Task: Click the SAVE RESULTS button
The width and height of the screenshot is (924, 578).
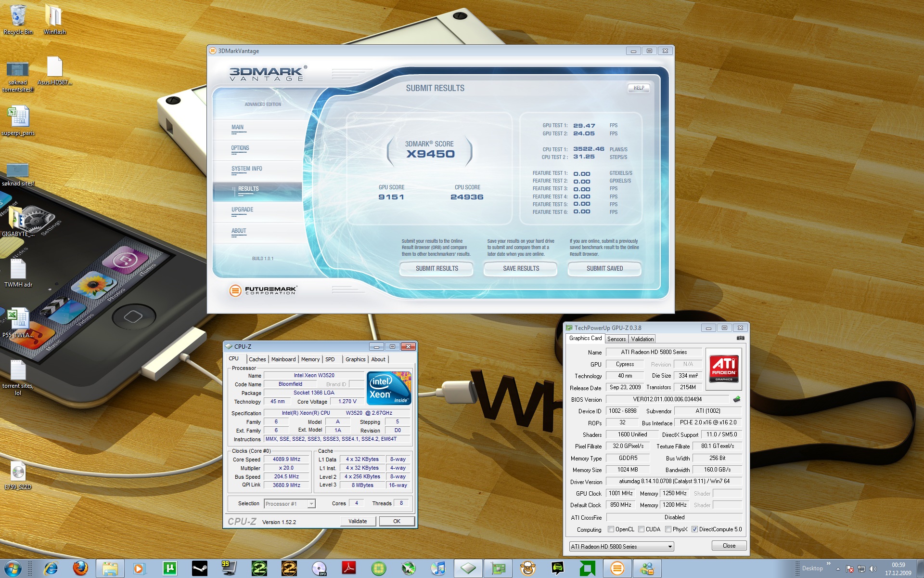Action: (x=521, y=269)
